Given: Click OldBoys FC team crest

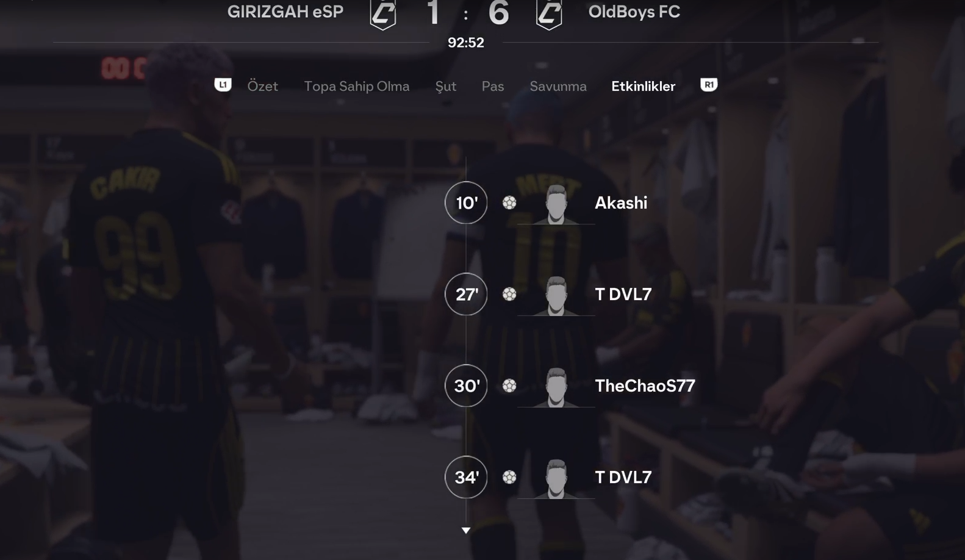Looking at the screenshot, I should [549, 13].
